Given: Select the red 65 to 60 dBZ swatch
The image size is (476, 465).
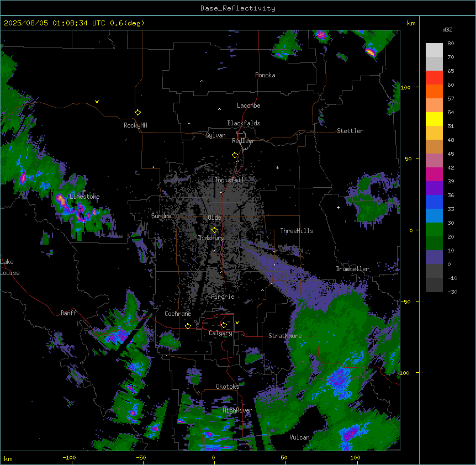Looking at the screenshot, I should [434, 78].
